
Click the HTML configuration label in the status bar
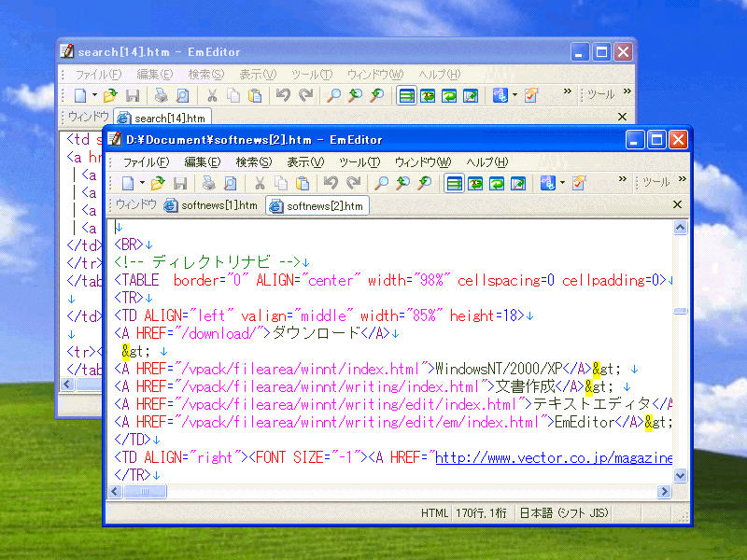coord(434,513)
